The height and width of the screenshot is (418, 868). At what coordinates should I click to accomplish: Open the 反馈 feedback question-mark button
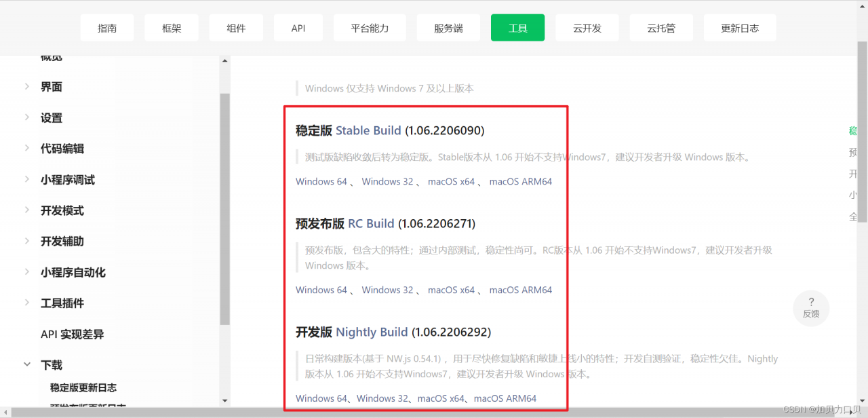811,308
